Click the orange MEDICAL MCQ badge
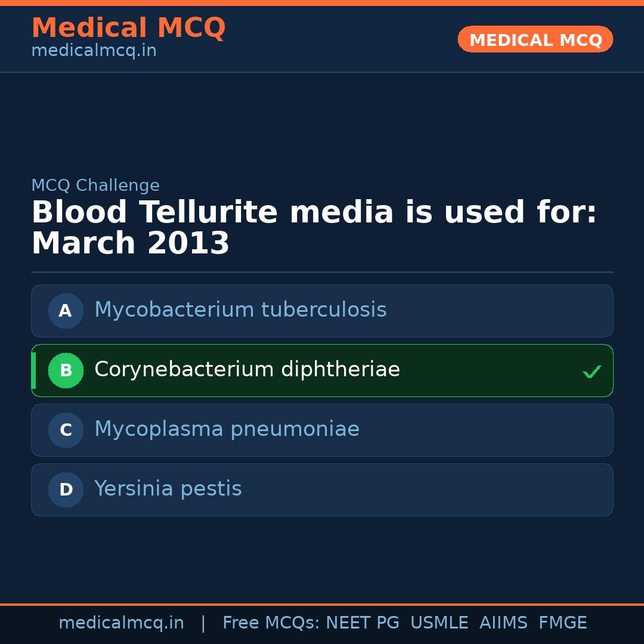Viewport: 644px width, 644px height. pos(535,40)
